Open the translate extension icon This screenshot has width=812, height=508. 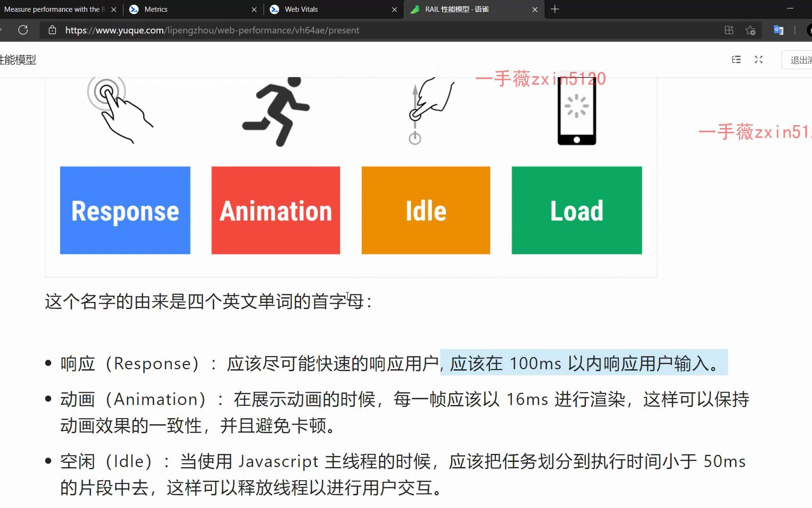point(779,31)
